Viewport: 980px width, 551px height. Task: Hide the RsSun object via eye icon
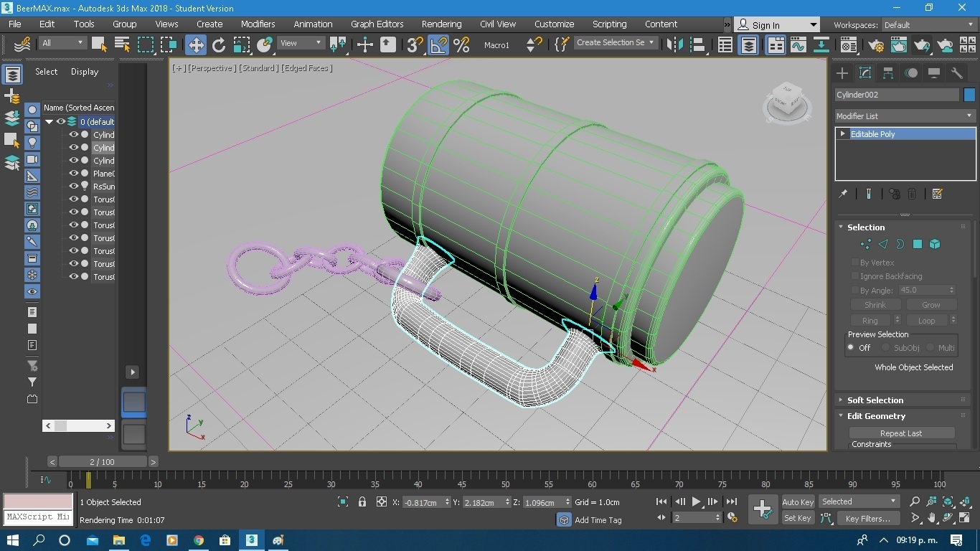[73, 187]
